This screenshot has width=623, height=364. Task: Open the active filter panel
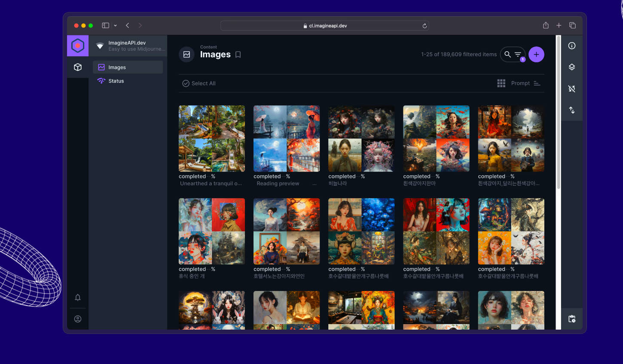tap(517, 55)
